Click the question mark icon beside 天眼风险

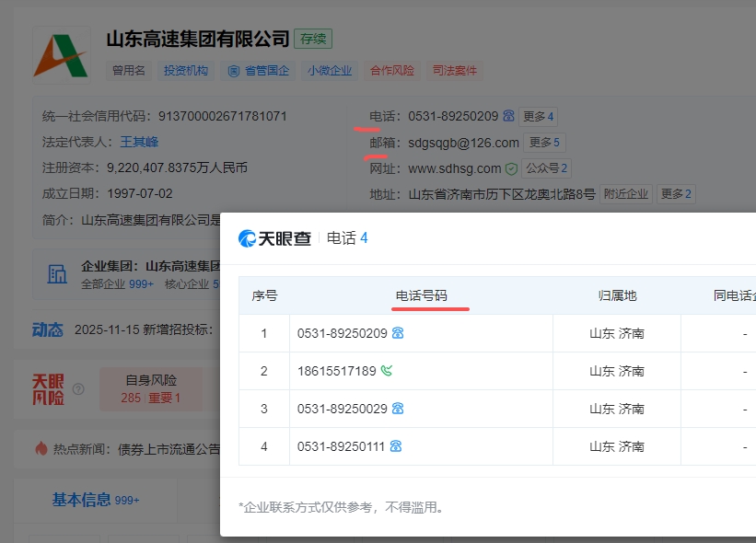pyautogui.click(x=78, y=388)
